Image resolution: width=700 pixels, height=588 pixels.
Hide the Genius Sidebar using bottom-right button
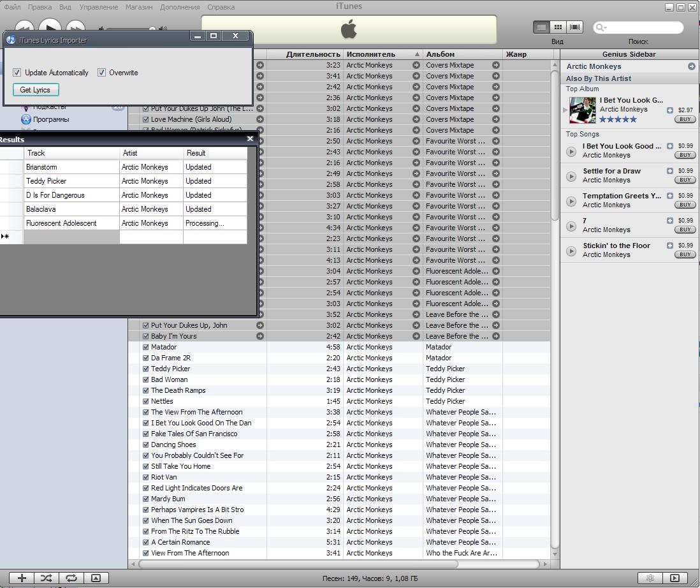point(674,578)
